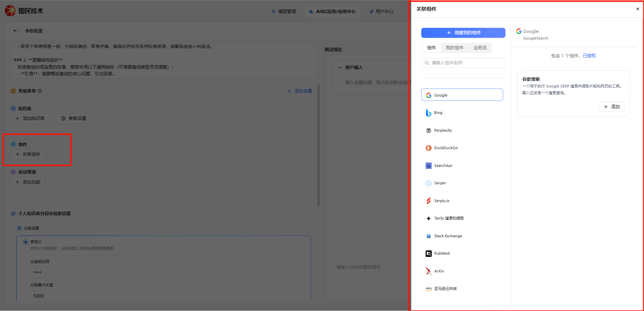
Task: Click the back arrow beside 参数配置
Action: coord(15,31)
